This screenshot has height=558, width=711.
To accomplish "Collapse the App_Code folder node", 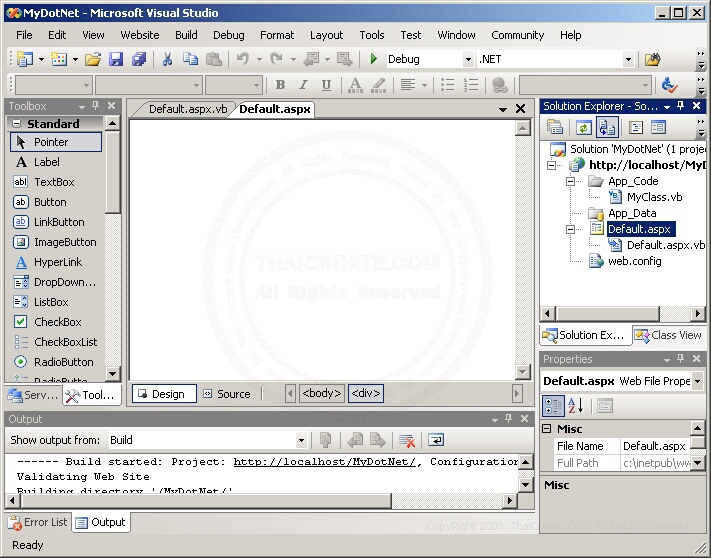I will [570, 181].
